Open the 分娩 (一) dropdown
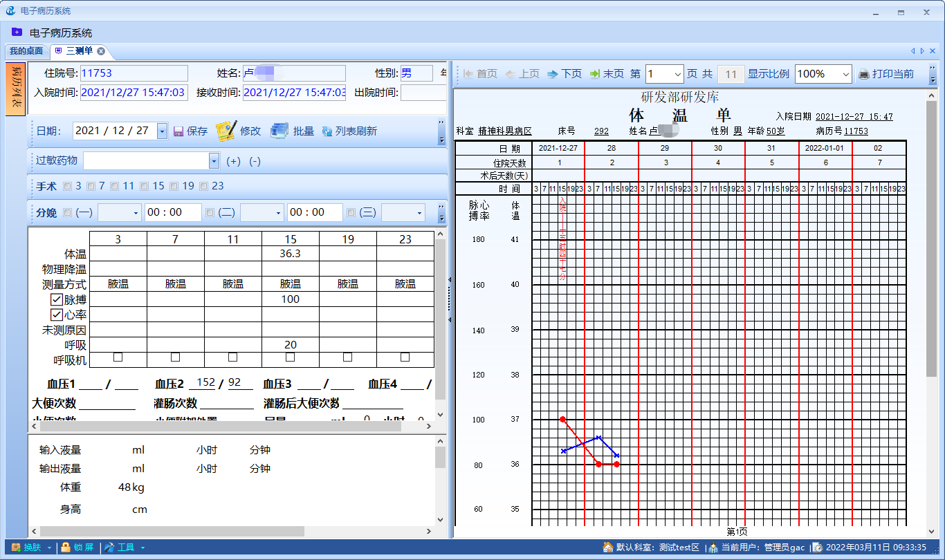Image resolution: width=945 pixels, height=560 pixels. (x=135, y=213)
